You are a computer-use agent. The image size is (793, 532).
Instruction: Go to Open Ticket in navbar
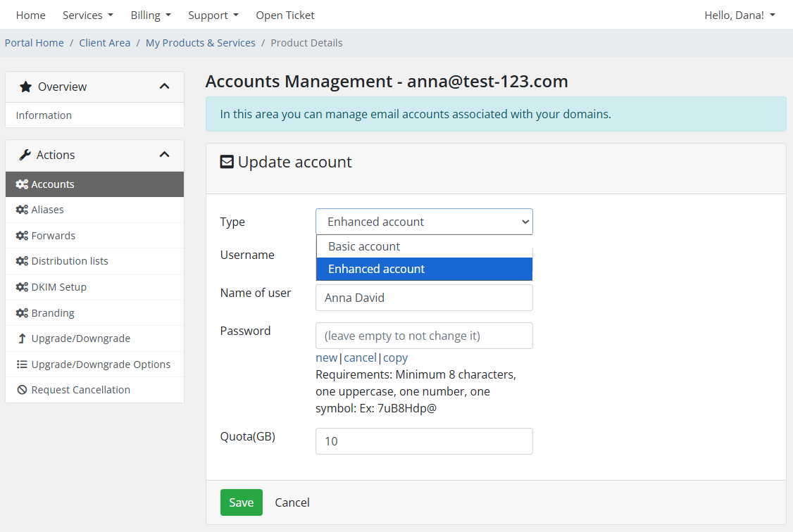tap(285, 15)
